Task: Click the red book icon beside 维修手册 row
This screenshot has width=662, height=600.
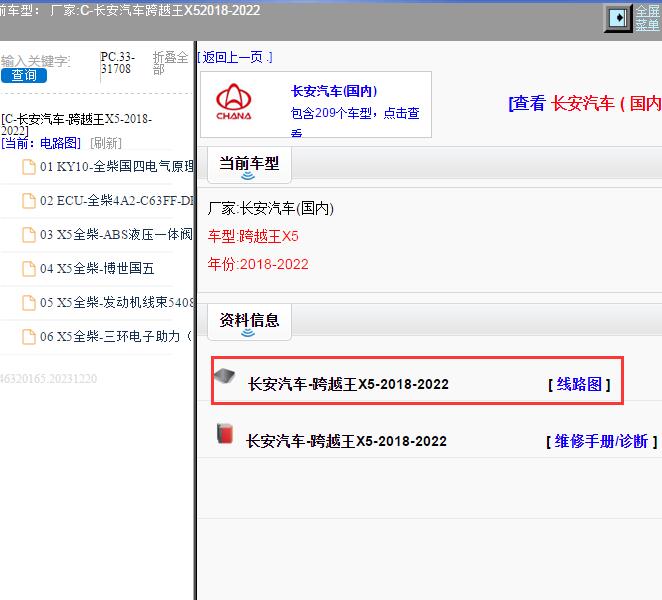Action: 225,434
